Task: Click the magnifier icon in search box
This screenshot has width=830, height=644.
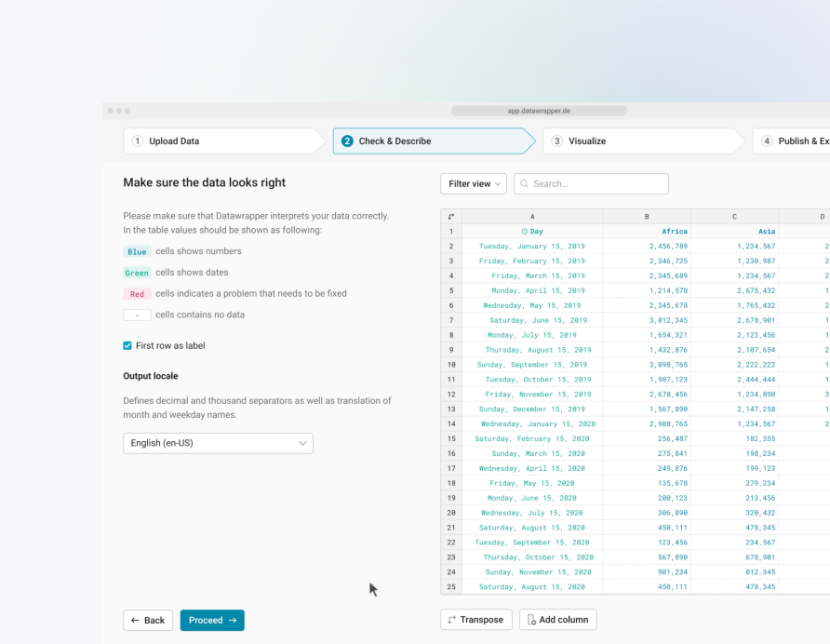Action: click(524, 183)
